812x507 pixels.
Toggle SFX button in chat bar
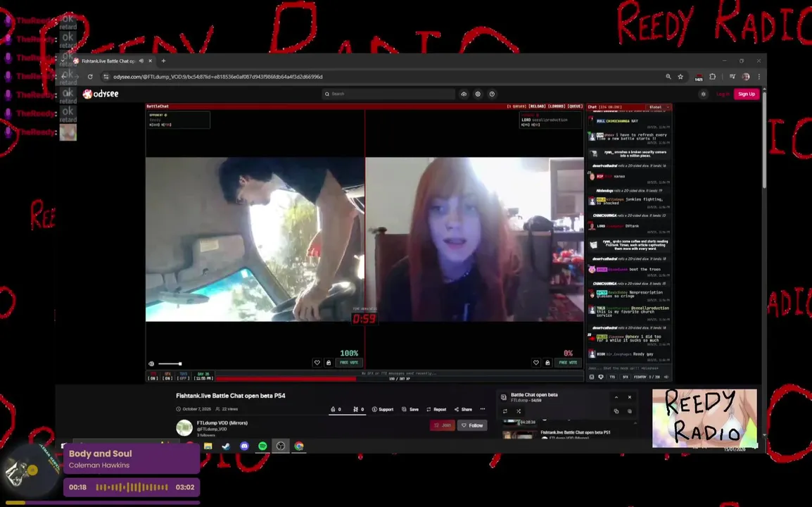625,377
